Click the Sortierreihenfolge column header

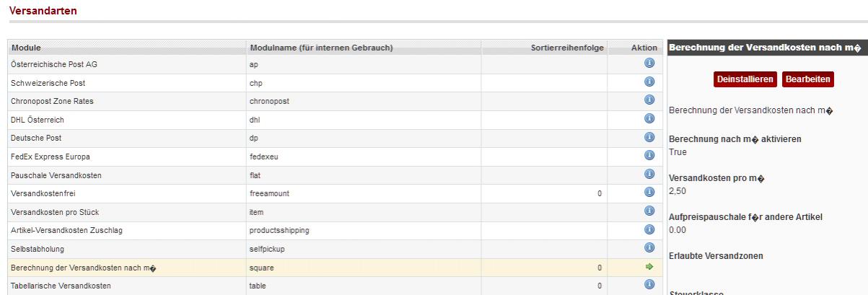[x=566, y=48]
